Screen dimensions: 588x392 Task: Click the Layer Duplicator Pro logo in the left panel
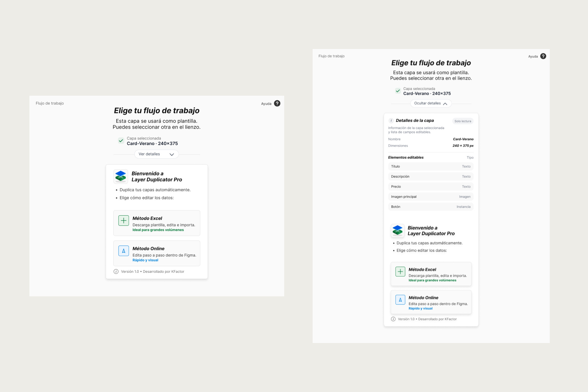[x=121, y=176]
